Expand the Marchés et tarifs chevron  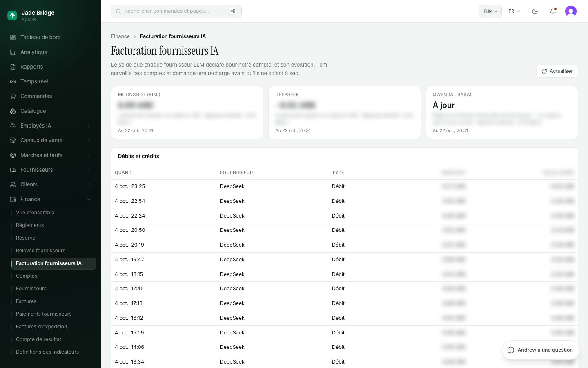coord(89,155)
